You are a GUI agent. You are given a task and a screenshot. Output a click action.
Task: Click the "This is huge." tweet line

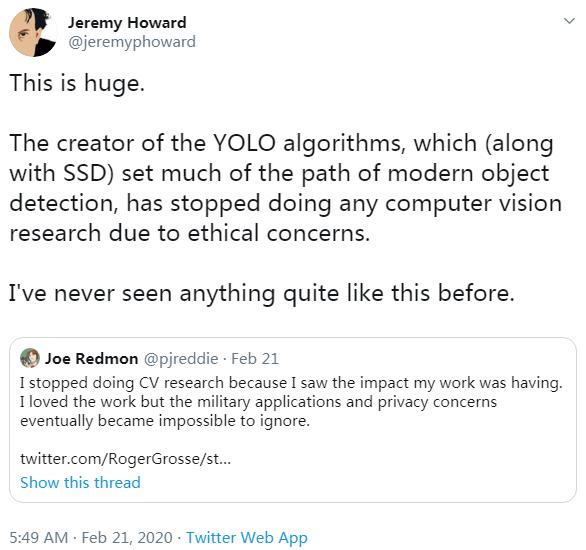click(x=77, y=83)
